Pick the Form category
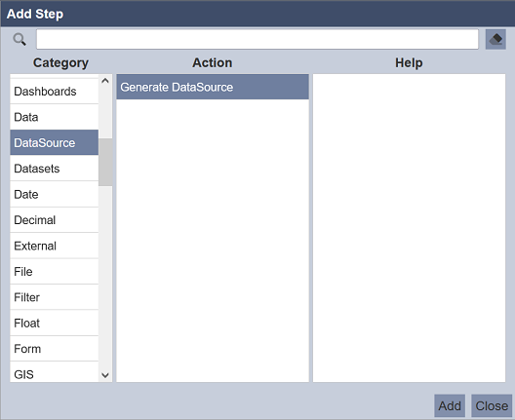The width and height of the screenshot is (515, 420). click(55, 349)
